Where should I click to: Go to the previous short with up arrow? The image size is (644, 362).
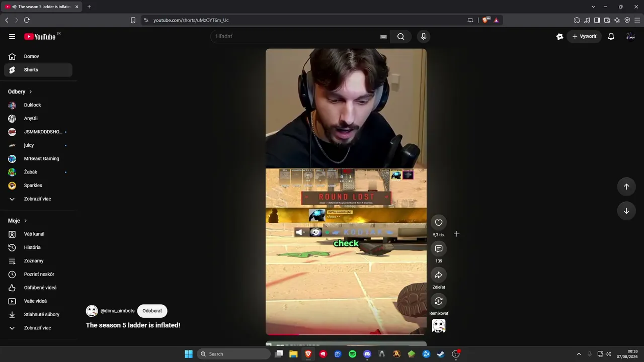tap(626, 187)
